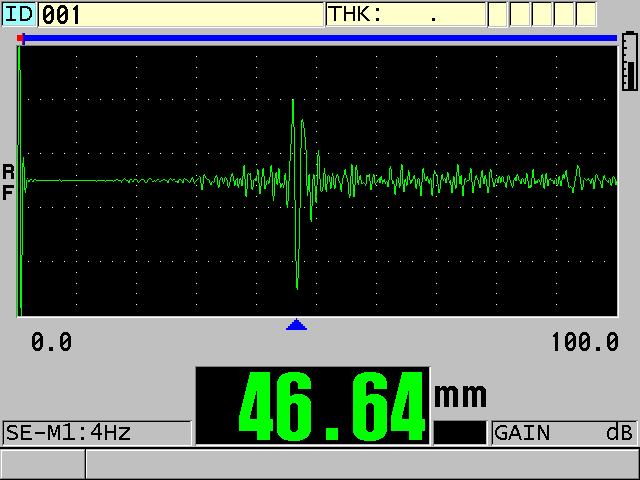
Task: Click the bottom-left empty status cell
Action: point(42,464)
